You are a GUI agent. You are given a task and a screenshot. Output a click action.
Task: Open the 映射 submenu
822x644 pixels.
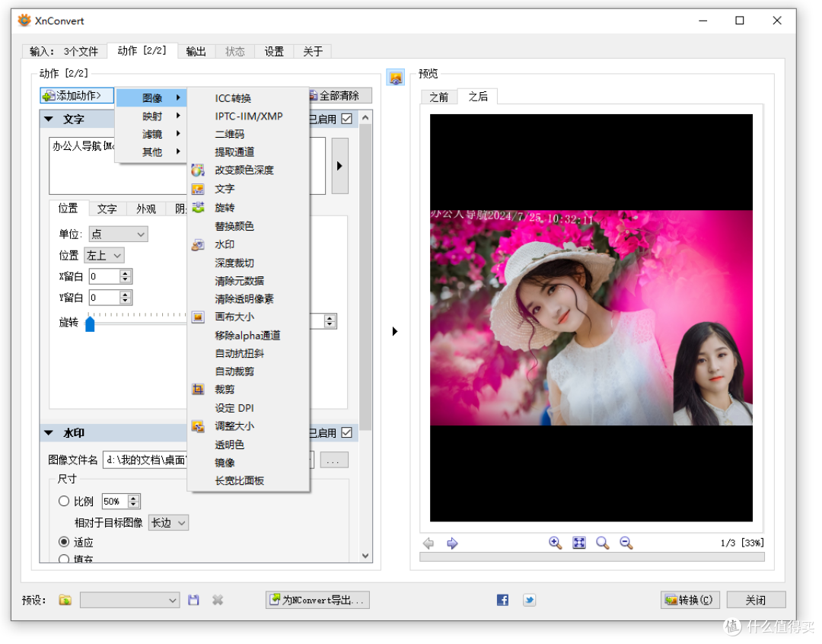(x=152, y=116)
